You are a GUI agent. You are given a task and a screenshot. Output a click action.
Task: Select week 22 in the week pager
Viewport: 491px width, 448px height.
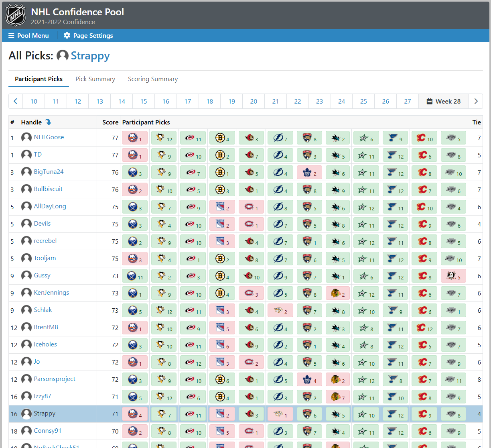tap(298, 101)
